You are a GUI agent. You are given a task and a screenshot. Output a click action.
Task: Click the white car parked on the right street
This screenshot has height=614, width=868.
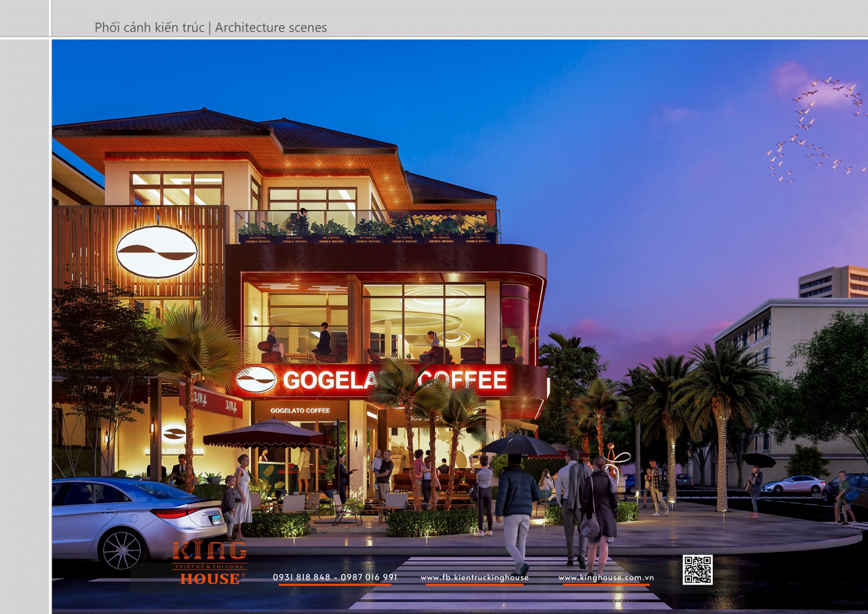793,484
